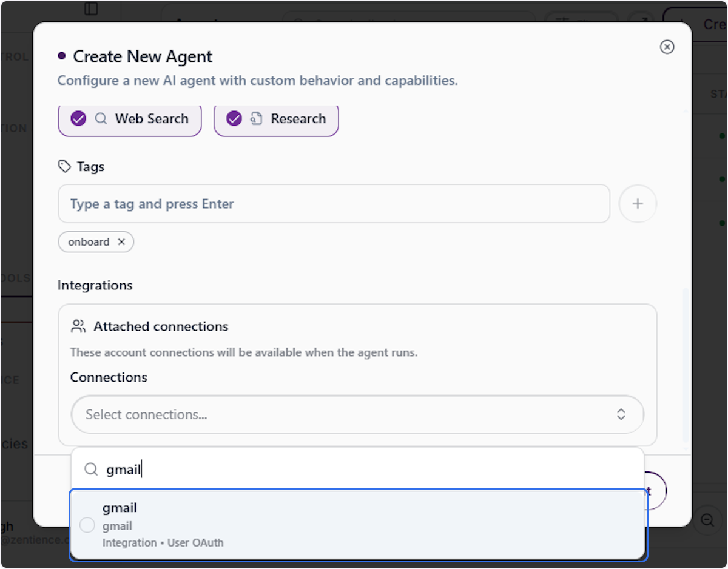728x569 pixels.
Task: Click the Research document icon
Action: coord(257,119)
